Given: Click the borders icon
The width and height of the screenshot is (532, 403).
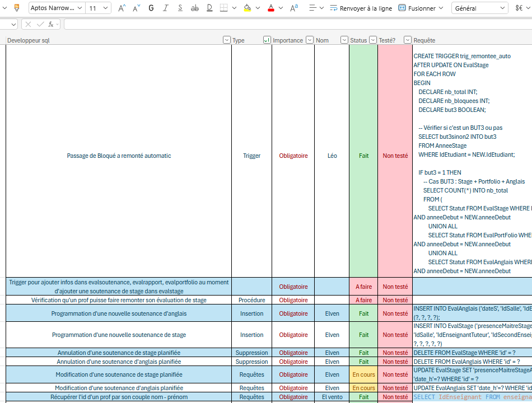Looking at the screenshot, I should [223, 8].
